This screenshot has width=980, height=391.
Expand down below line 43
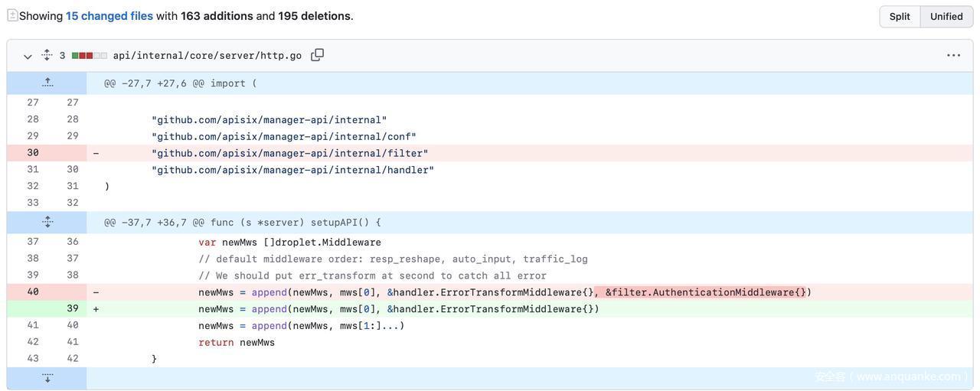pyautogui.click(x=47, y=378)
